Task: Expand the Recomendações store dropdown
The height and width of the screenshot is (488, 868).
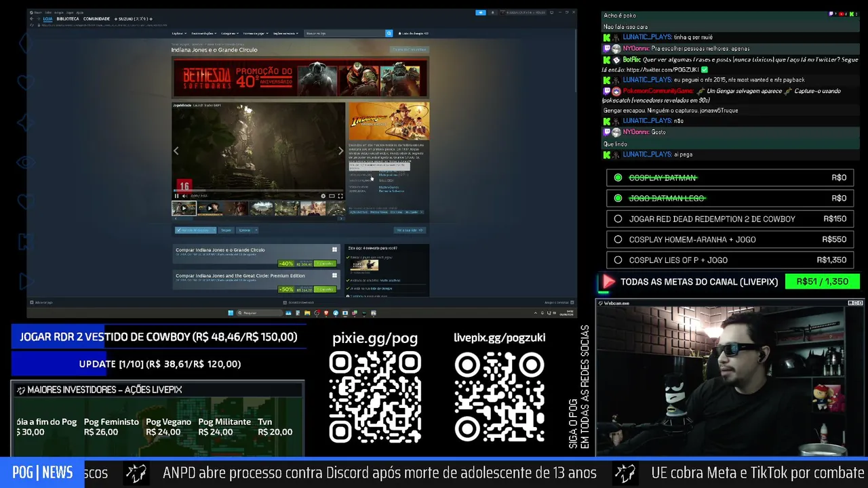Action: pos(203,33)
